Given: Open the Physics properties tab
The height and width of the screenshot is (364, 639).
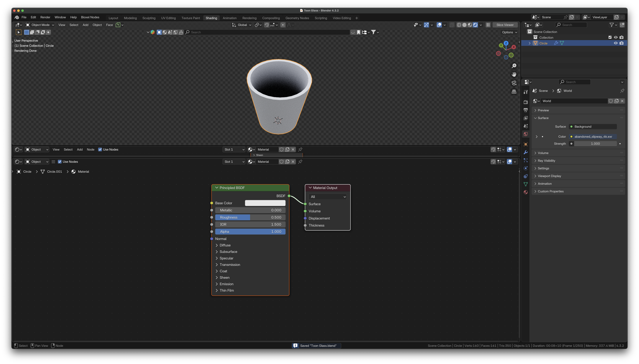Looking at the screenshot, I should coord(525,168).
